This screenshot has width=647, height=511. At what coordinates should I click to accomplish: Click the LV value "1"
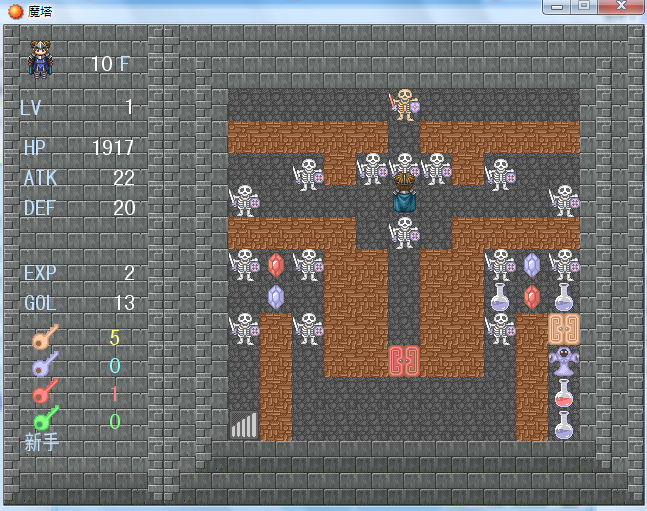(129, 107)
